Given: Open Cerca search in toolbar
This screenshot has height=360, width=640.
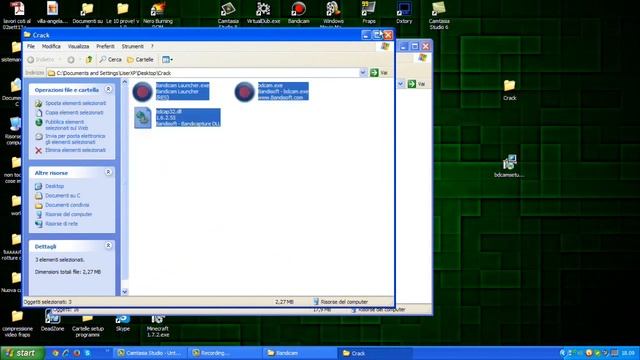Looking at the screenshot, I should (x=111, y=60).
